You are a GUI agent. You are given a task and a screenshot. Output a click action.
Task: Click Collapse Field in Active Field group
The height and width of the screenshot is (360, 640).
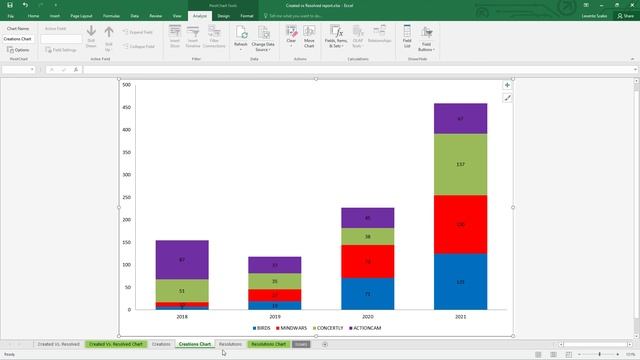[139, 47]
